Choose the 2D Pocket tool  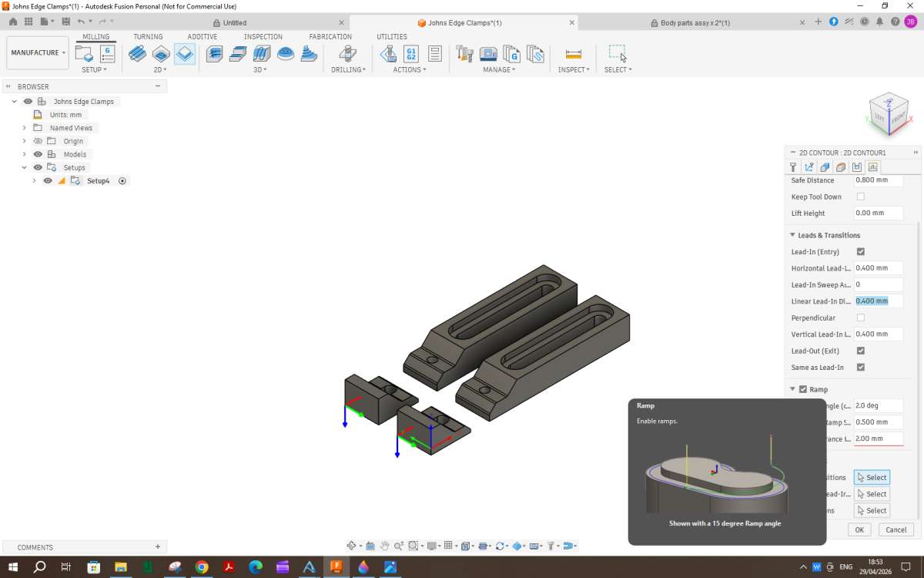pyautogui.click(x=161, y=54)
